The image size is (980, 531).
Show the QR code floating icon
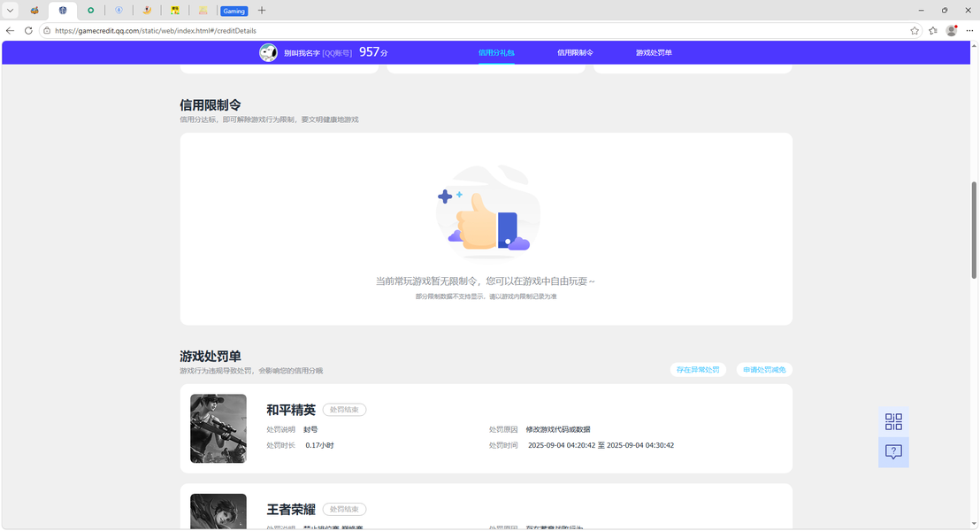[x=893, y=421]
